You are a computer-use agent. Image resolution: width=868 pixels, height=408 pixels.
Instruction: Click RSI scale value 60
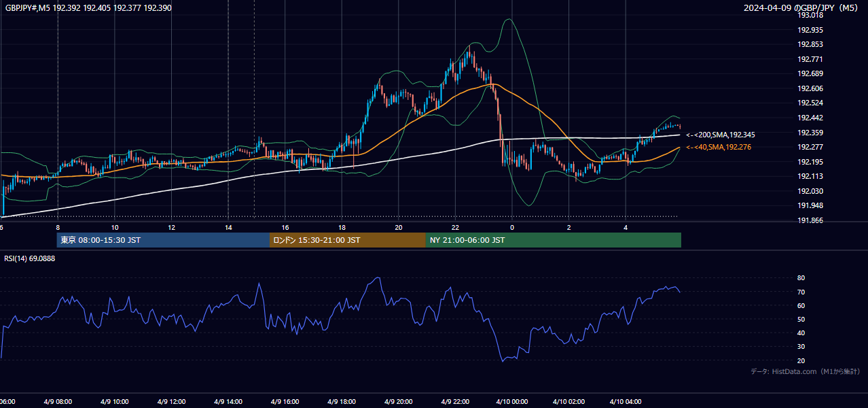(x=801, y=305)
